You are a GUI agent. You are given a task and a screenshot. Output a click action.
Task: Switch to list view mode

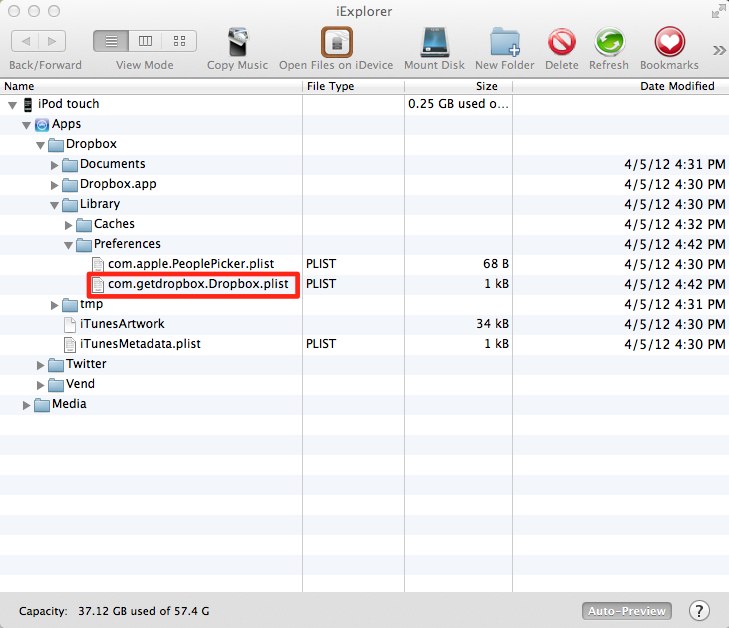(111, 41)
